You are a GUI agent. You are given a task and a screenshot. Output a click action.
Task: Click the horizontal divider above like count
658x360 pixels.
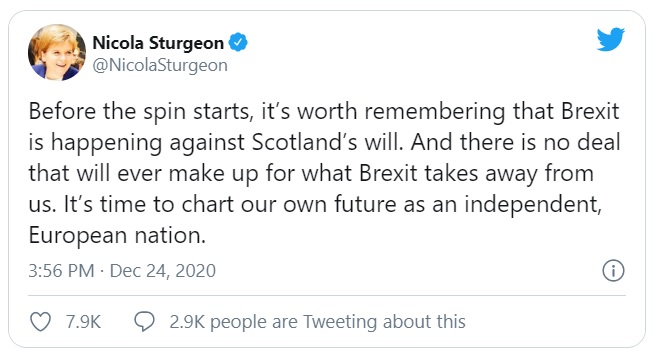(x=327, y=295)
